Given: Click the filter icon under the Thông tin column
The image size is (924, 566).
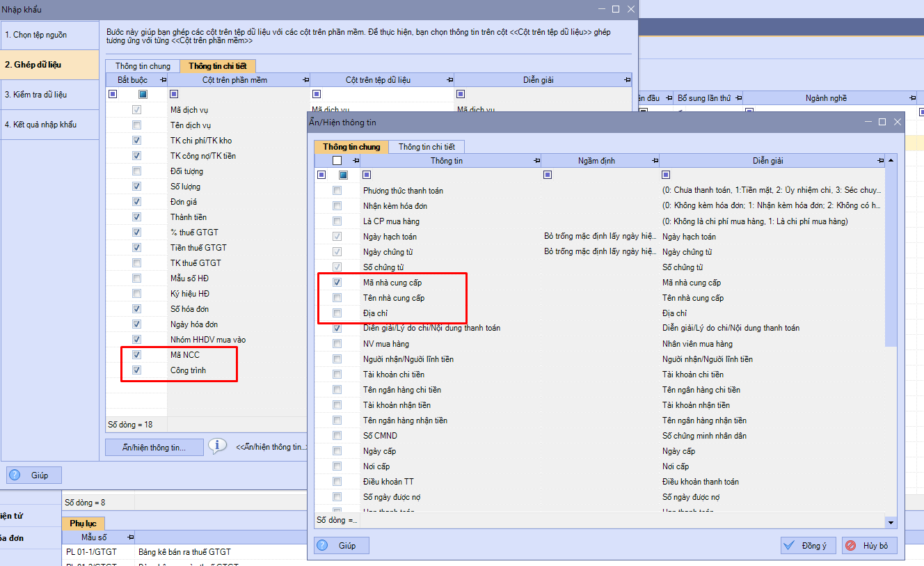Looking at the screenshot, I should [x=367, y=175].
